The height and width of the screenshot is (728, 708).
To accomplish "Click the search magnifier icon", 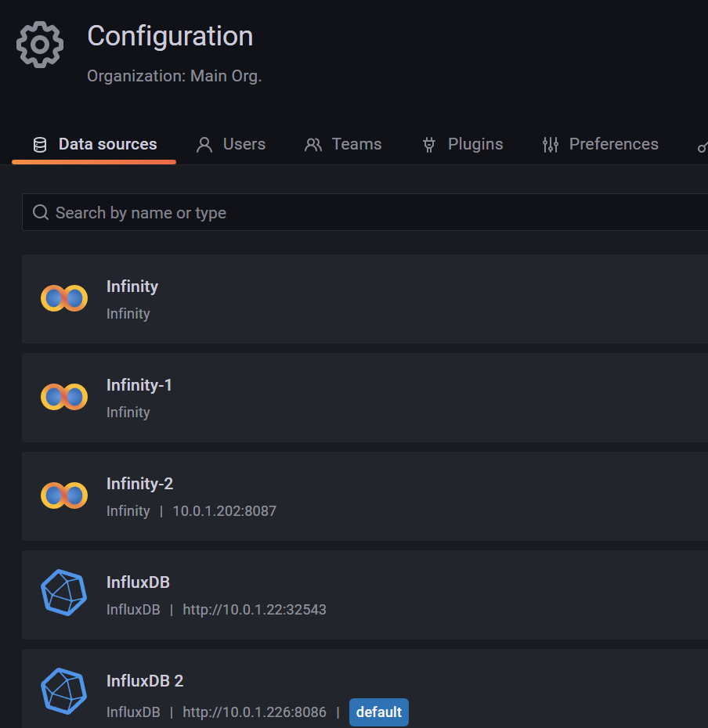I will pos(41,213).
